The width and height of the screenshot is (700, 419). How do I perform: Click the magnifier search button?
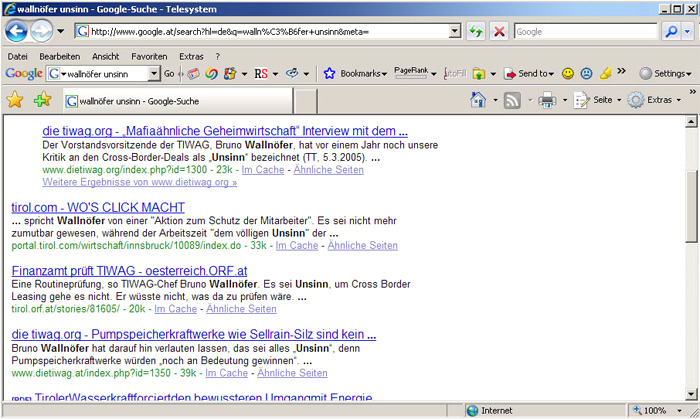click(671, 31)
